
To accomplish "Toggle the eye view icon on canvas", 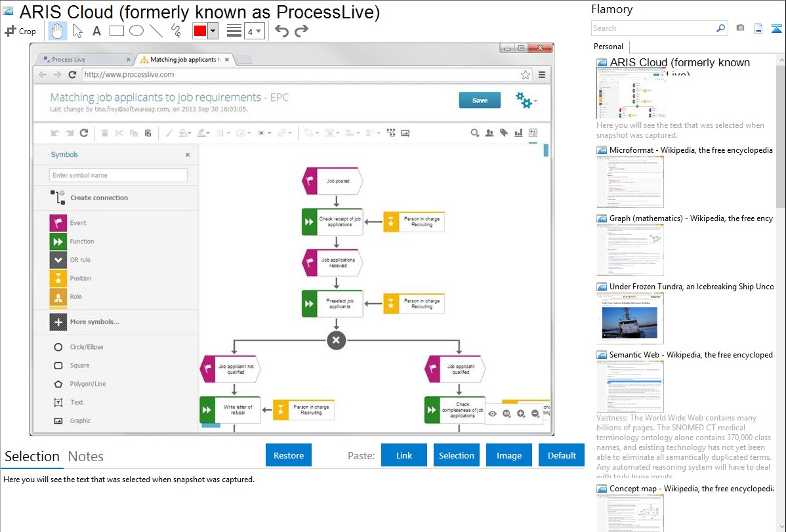I will (492, 414).
